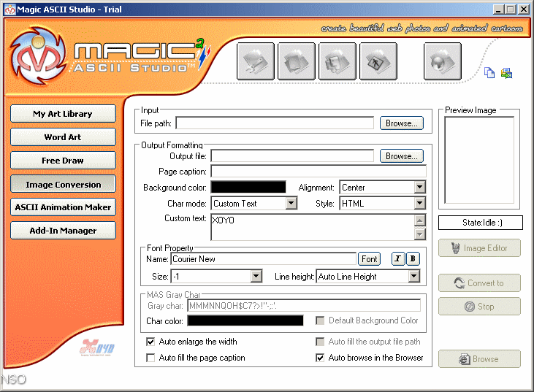Click into the Output file field
Image resolution: width=534 pixels, height=392 pixels.
point(292,156)
